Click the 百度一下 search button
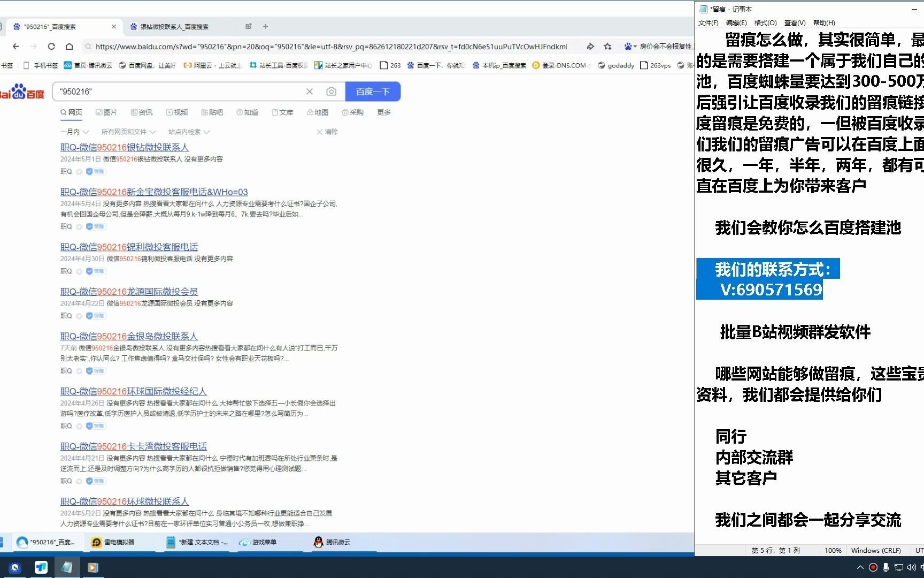The image size is (924, 578). point(373,92)
